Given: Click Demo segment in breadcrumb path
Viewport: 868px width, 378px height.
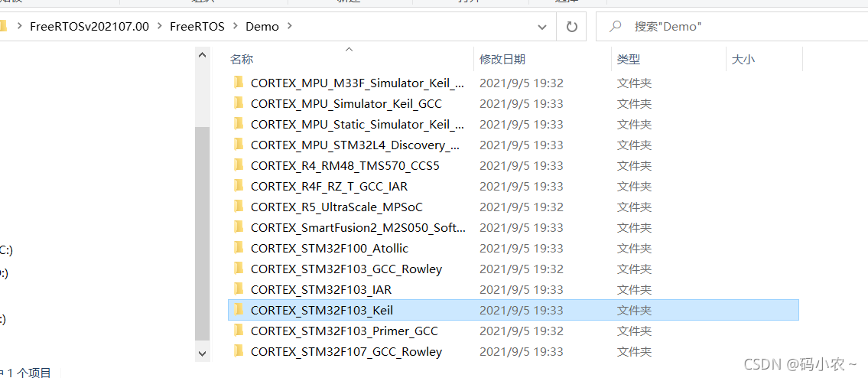Looking at the screenshot, I should tap(262, 26).
